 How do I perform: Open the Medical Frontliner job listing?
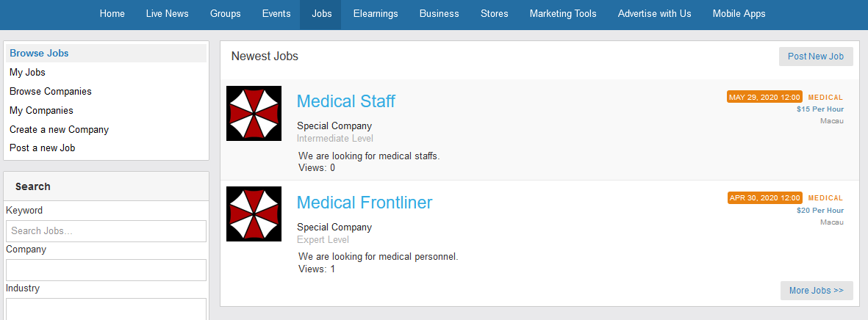click(364, 203)
